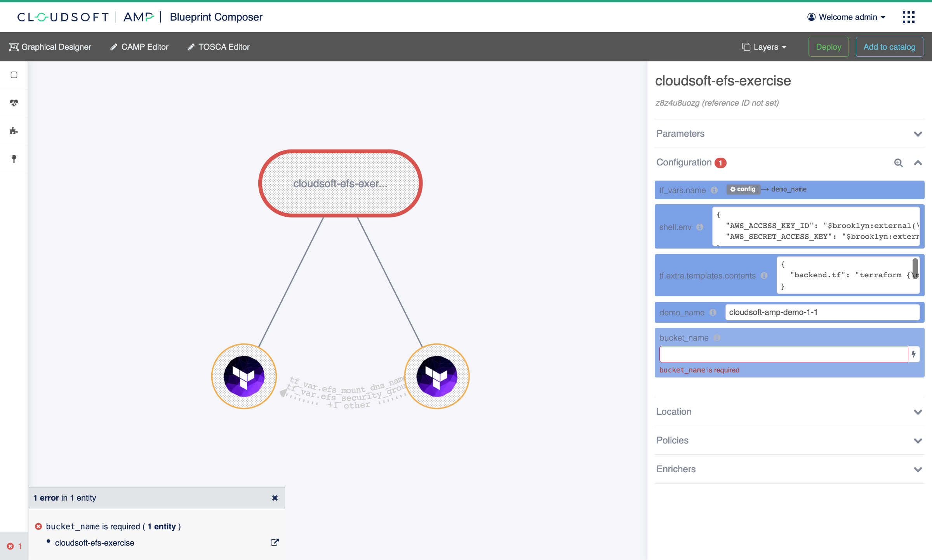This screenshot has width=932, height=560.
Task: Click info icon beside tf.extra.templates.contents
Action: click(764, 275)
